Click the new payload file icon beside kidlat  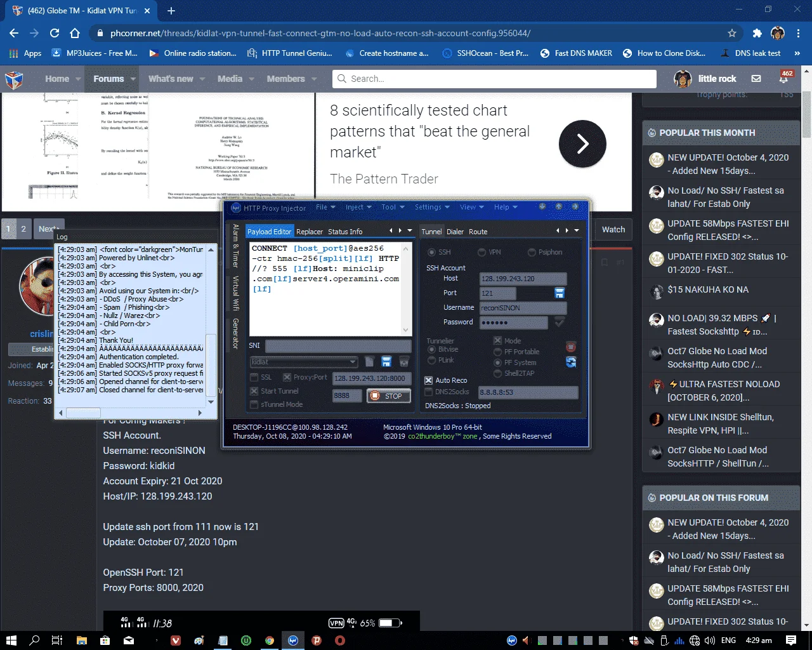pos(370,362)
